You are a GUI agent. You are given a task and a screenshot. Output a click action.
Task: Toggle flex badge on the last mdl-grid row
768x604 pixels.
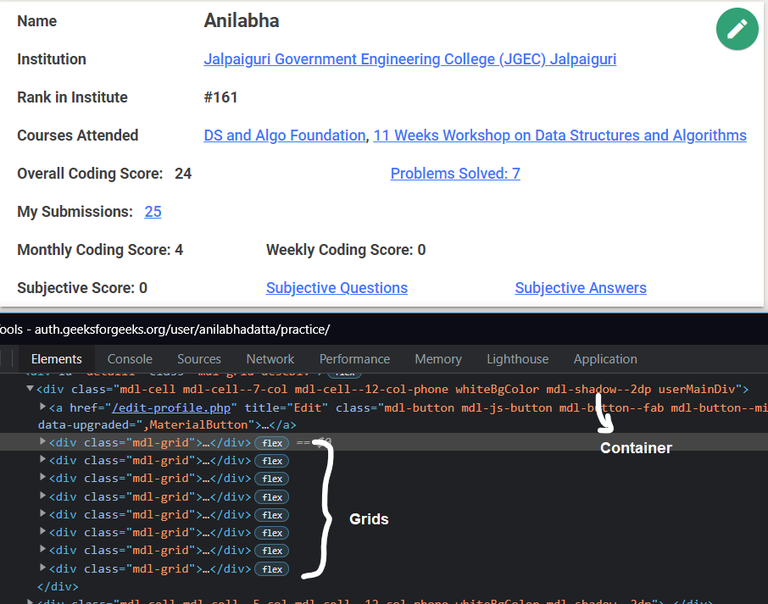coord(271,569)
